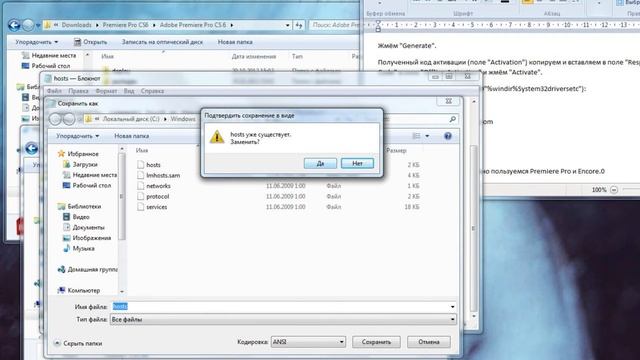The image size is (640, 360).
Task: Open Notepad's Файл menu
Action: (54, 91)
